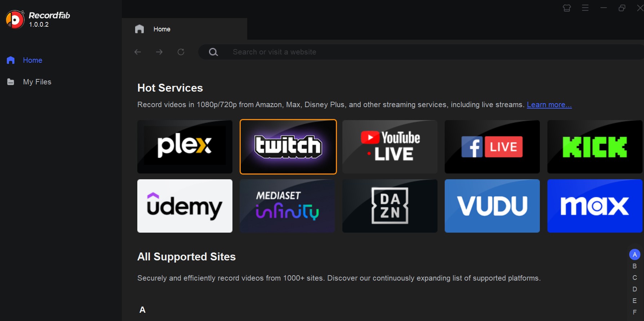Follow the Learn more link
This screenshot has width=644, height=321.
coord(549,105)
